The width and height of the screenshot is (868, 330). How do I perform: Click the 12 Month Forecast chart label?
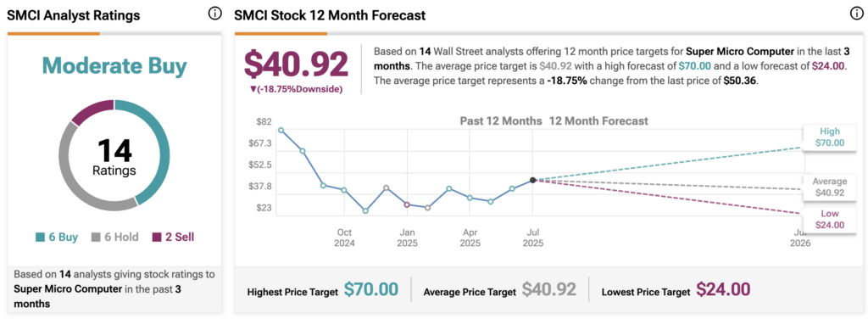point(598,120)
